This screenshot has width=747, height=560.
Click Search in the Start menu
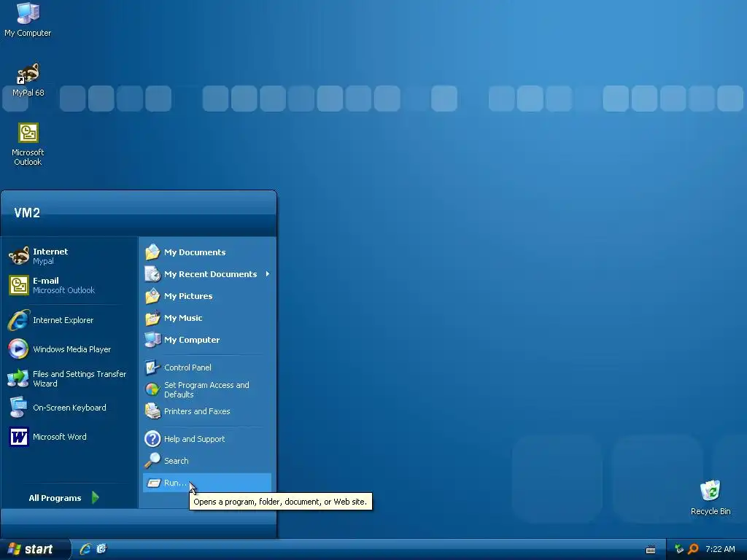pyautogui.click(x=206, y=461)
